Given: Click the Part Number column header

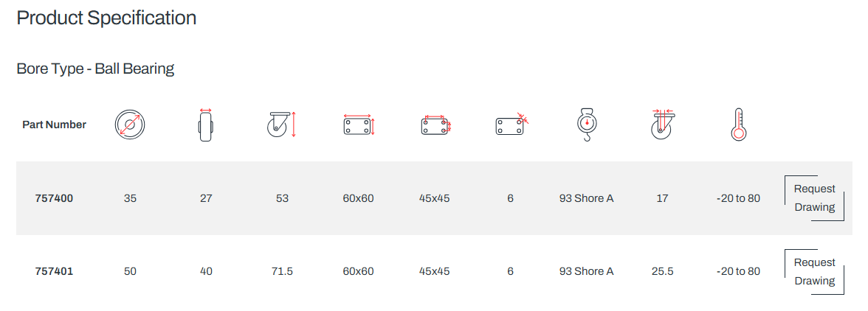Looking at the screenshot, I should 55,125.
